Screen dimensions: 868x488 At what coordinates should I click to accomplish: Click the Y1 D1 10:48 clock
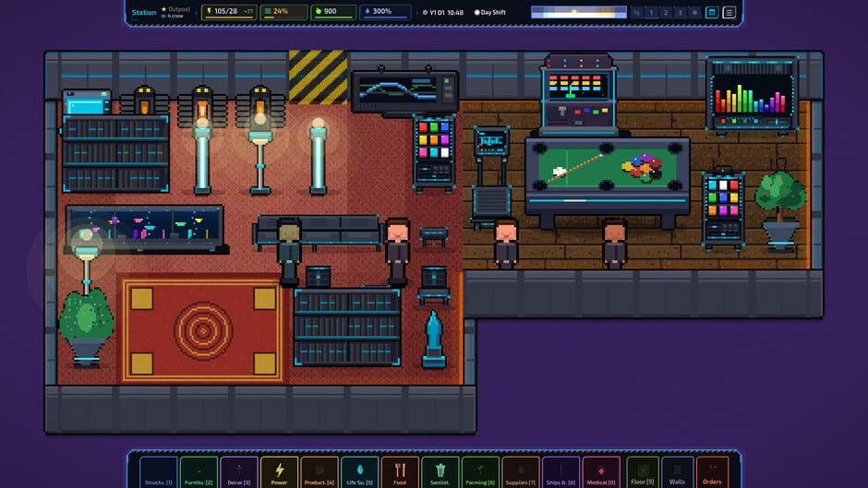pyautogui.click(x=443, y=12)
